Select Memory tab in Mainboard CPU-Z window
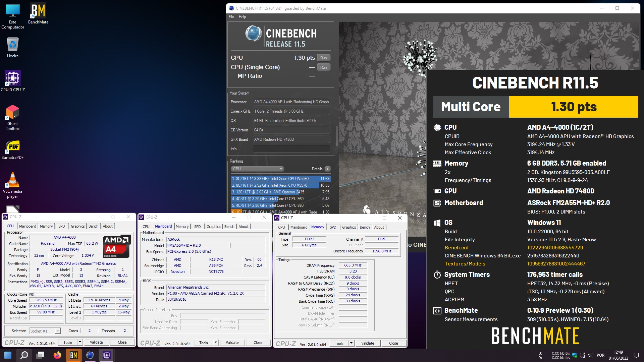 [x=182, y=227]
